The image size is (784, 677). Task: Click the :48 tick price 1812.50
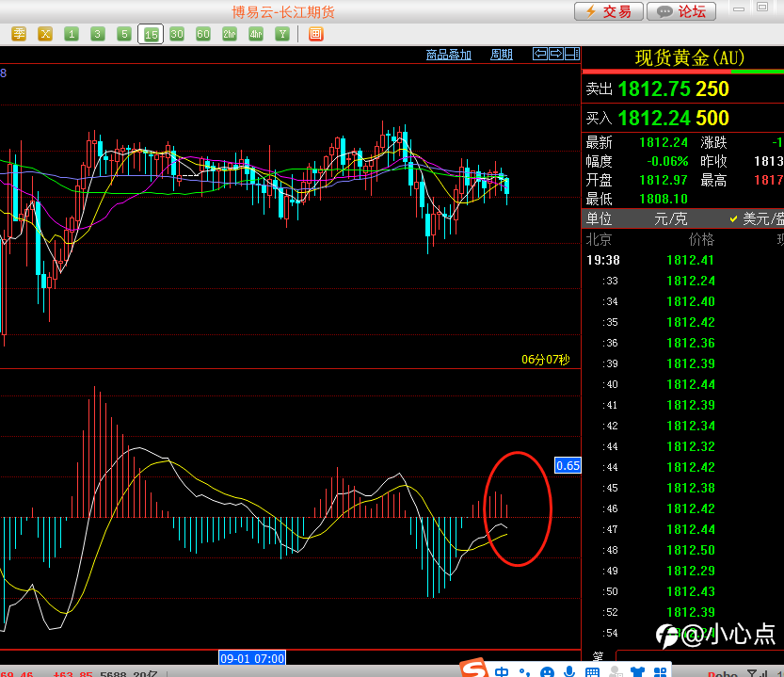[x=691, y=550]
